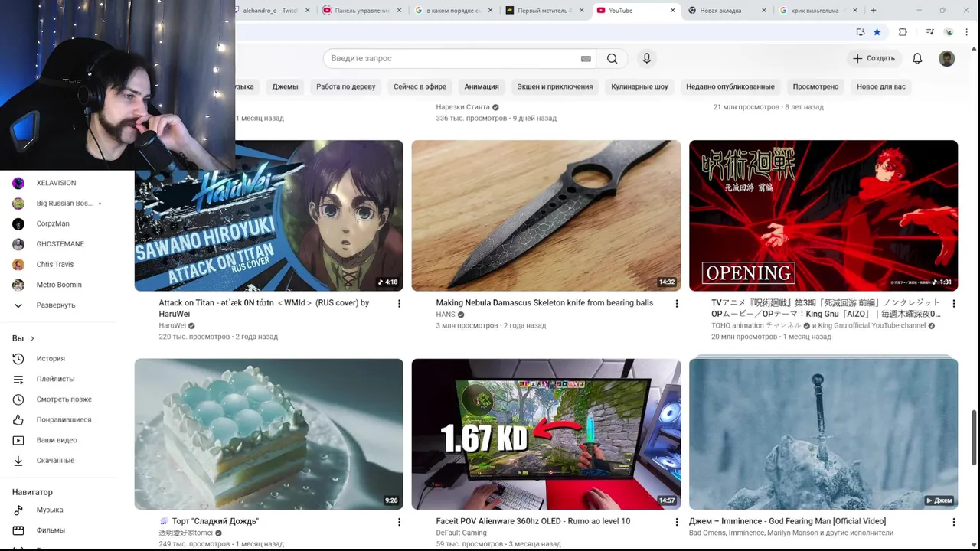Open the Chrome profile avatar

(949, 32)
